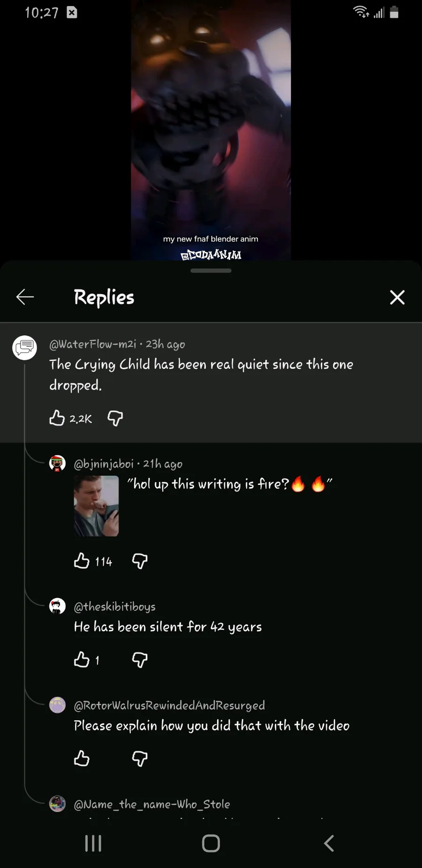This screenshot has width=422, height=868.
Task: Close the Replies panel
Action: point(397,297)
